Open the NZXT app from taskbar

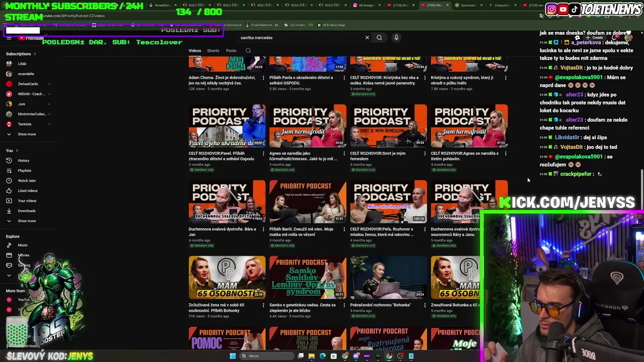click(x=367, y=356)
